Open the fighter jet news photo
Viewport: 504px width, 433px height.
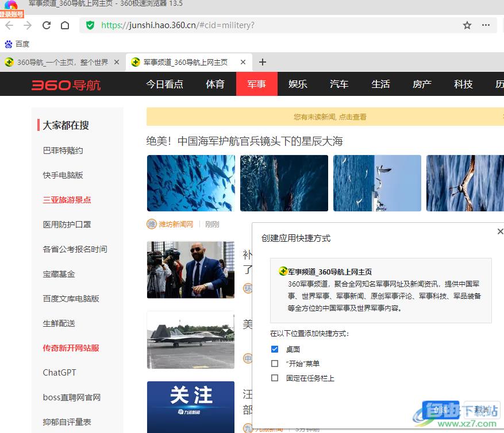[191, 339]
